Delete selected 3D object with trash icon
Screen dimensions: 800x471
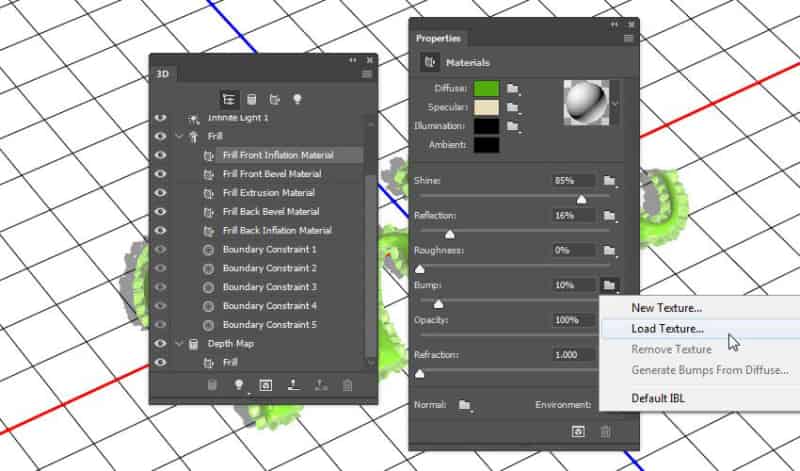[x=347, y=385]
